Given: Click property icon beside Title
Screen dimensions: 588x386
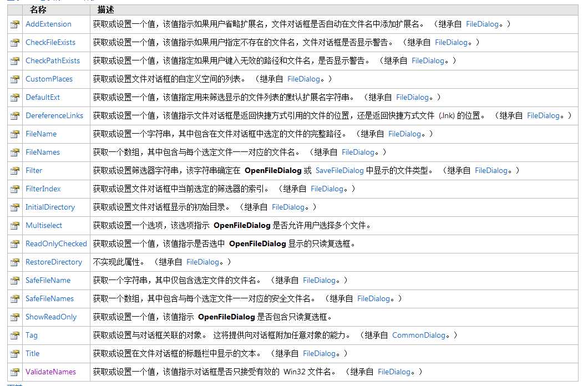Looking at the screenshot, I should tap(14, 355).
